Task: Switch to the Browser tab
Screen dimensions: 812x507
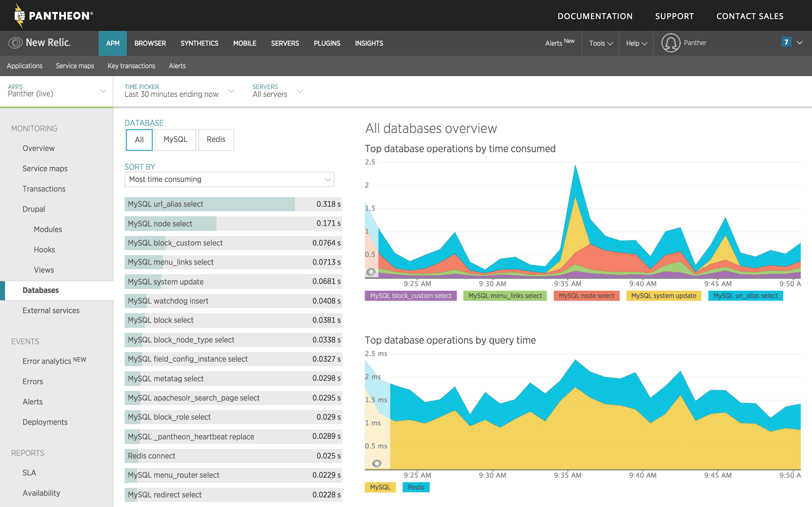Action: 150,43
